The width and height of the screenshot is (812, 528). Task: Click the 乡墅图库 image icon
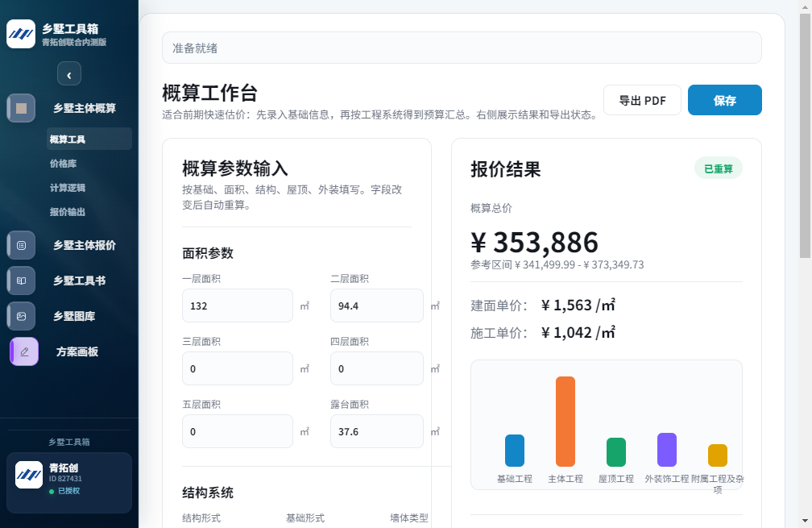pos(21,316)
